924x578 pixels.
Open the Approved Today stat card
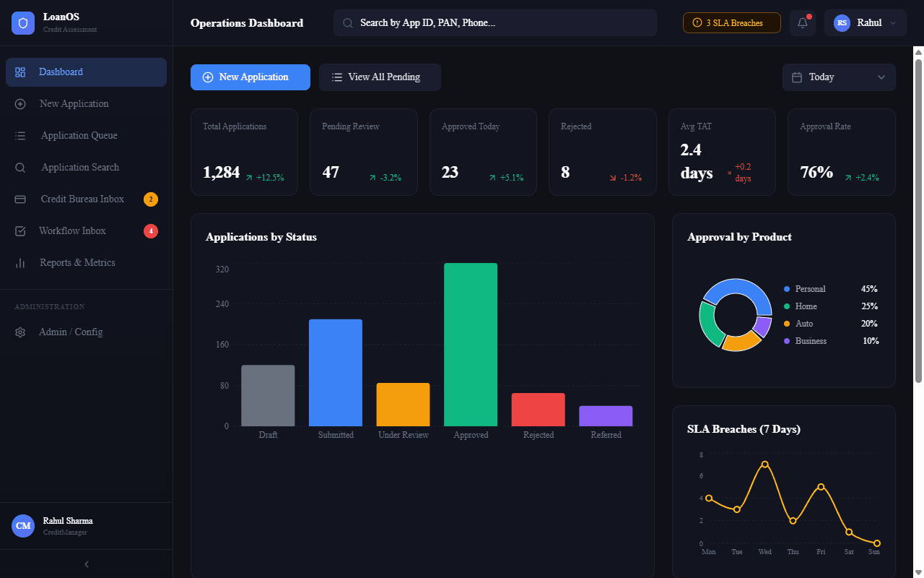point(483,152)
